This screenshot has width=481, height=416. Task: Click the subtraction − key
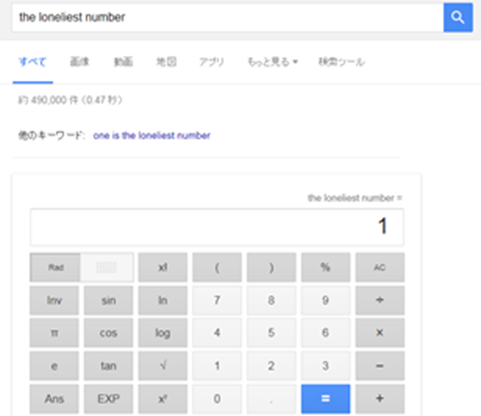click(380, 366)
